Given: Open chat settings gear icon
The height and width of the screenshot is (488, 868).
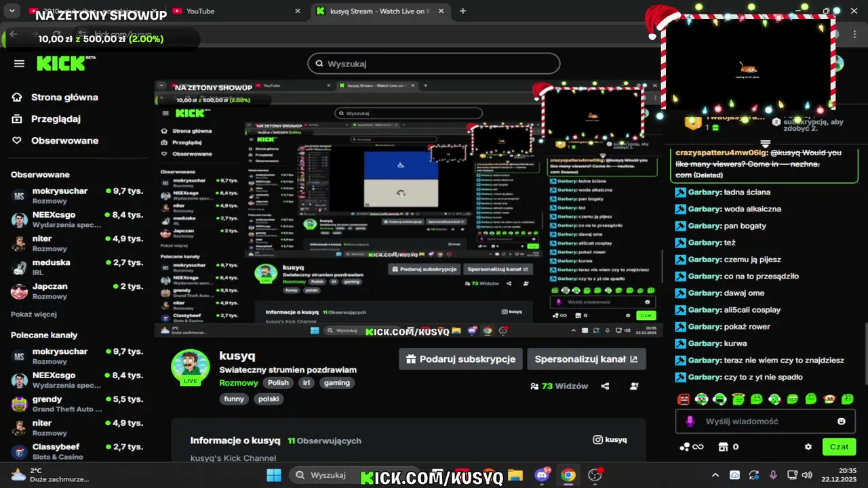Looking at the screenshot, I should click(808, 447).
